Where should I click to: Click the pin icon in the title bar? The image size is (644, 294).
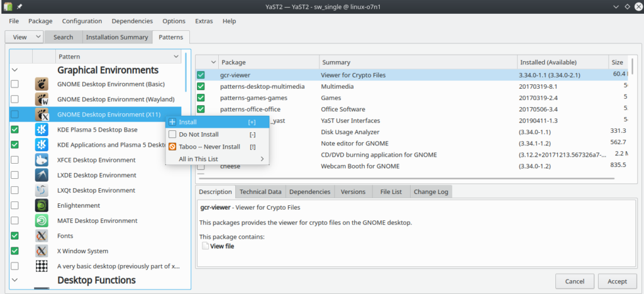click(x=19, y=6)
